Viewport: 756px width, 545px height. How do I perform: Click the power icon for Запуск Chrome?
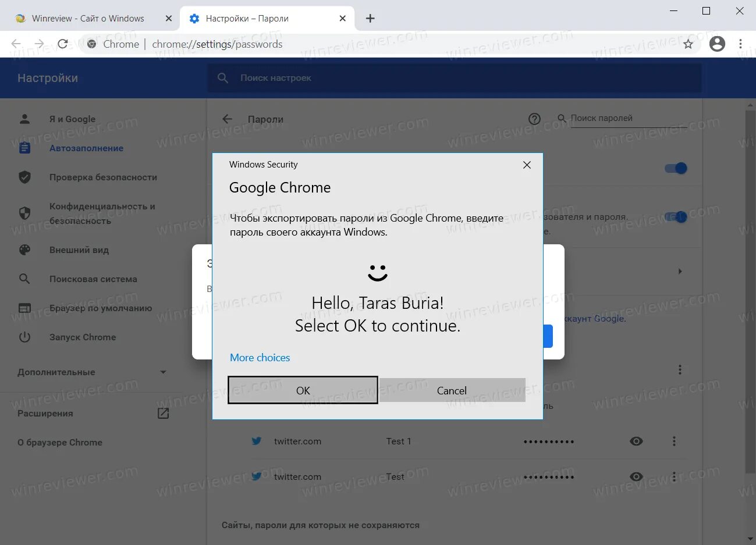tap(24, 337)
